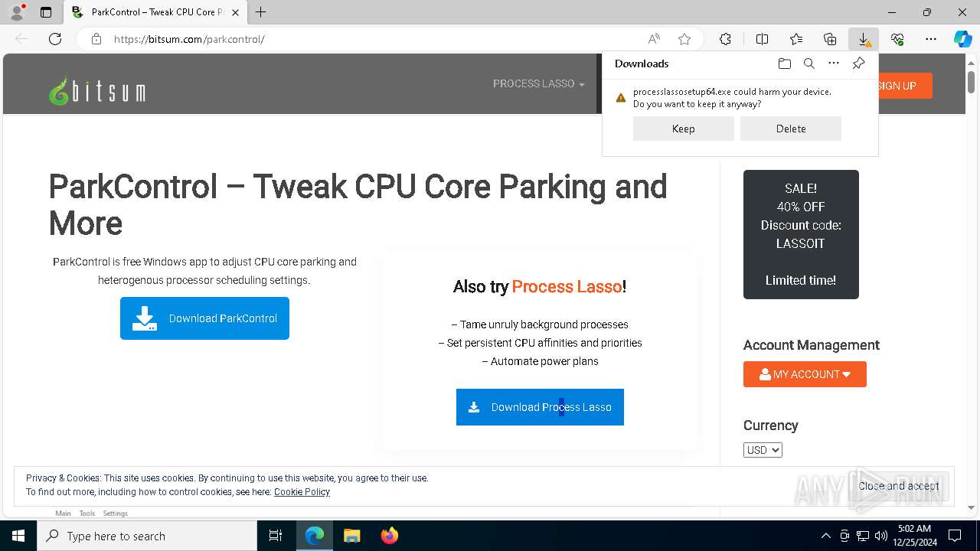Go to the Bitsum logo home link

pyautogui.click(x=97, y=92)
